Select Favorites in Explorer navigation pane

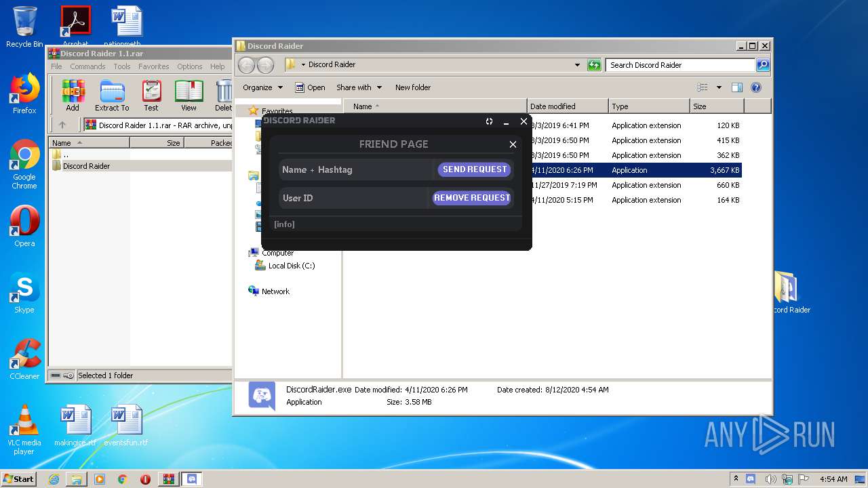[x=277, y=111]
